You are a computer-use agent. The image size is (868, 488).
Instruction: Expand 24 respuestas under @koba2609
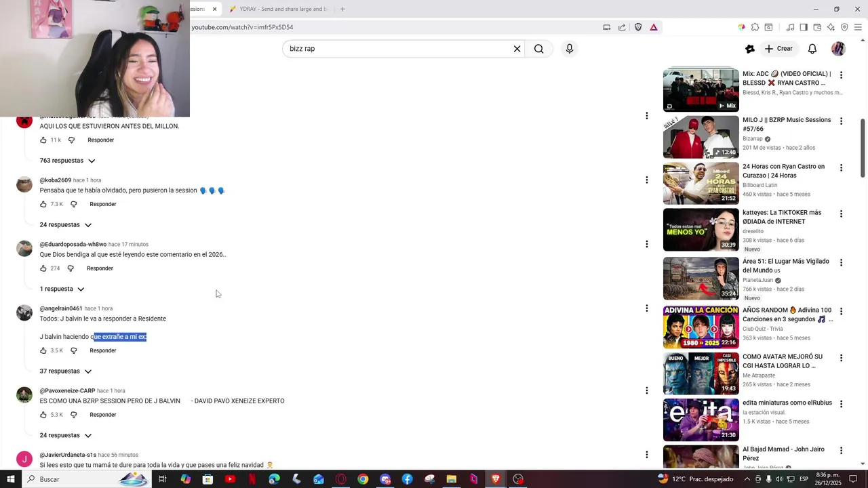click(66, 224)
